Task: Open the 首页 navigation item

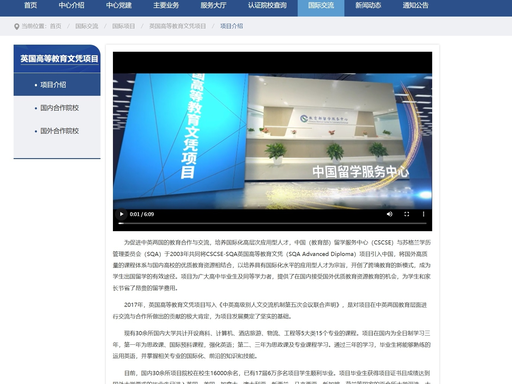Action: coord(30,6)
